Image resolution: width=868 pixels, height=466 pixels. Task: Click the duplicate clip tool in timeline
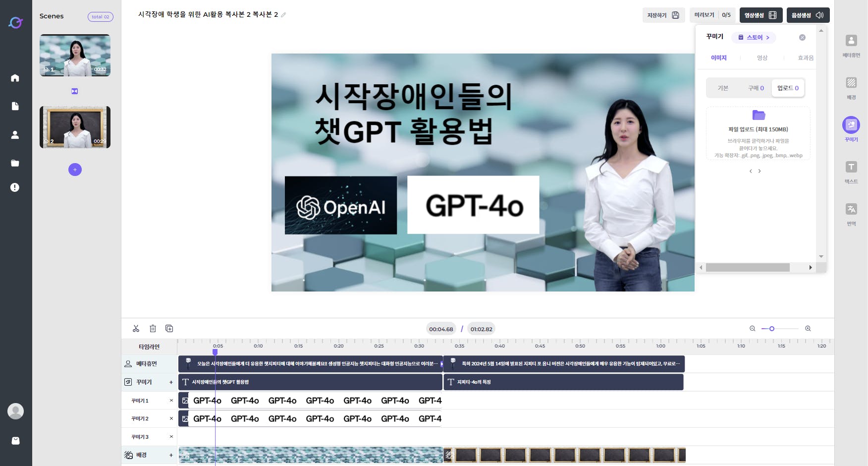[169, 329]
